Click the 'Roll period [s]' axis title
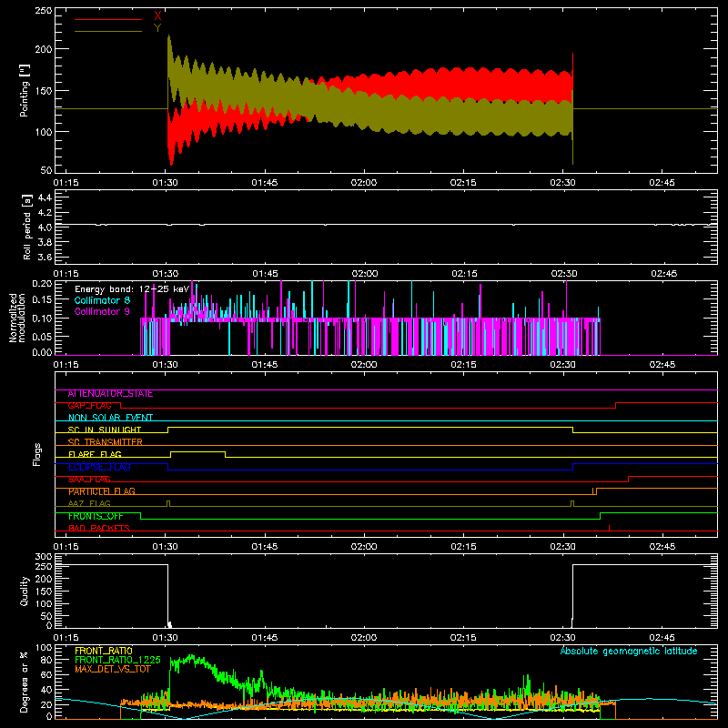The image size is (728, 728). tap(27, 227)
